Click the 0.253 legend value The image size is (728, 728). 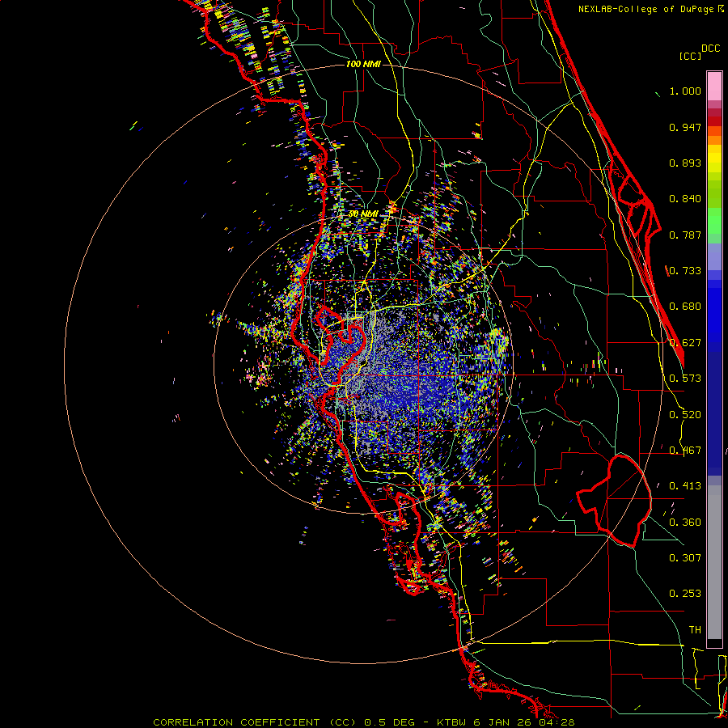click(x=685, y=594)
